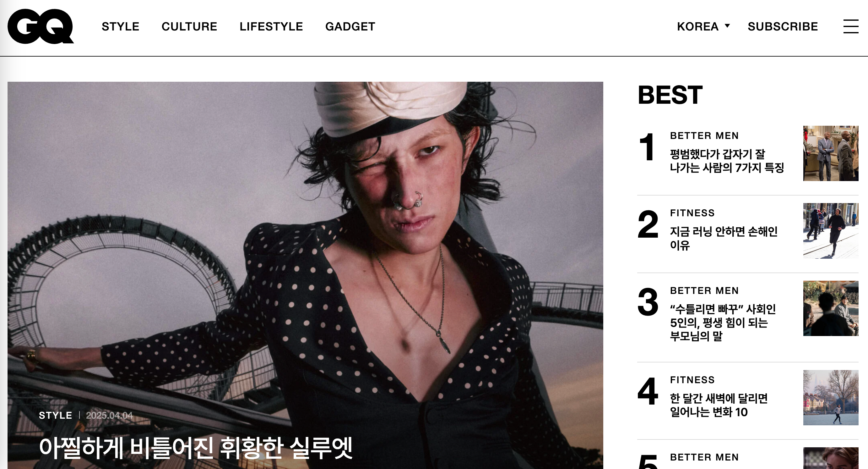Click the BETTER MEN label of article 5
The image size is (868, 469).
(704, 457)
